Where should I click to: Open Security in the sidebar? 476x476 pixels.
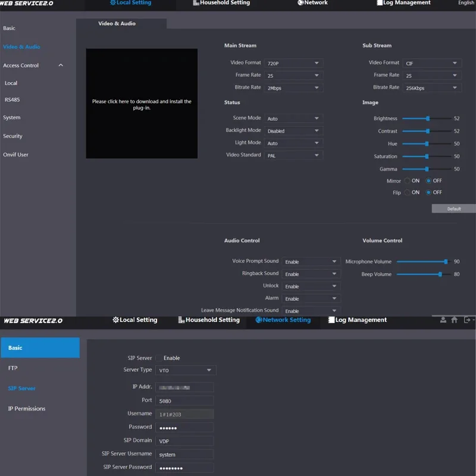pyautogui.click(x=12, y=136)
